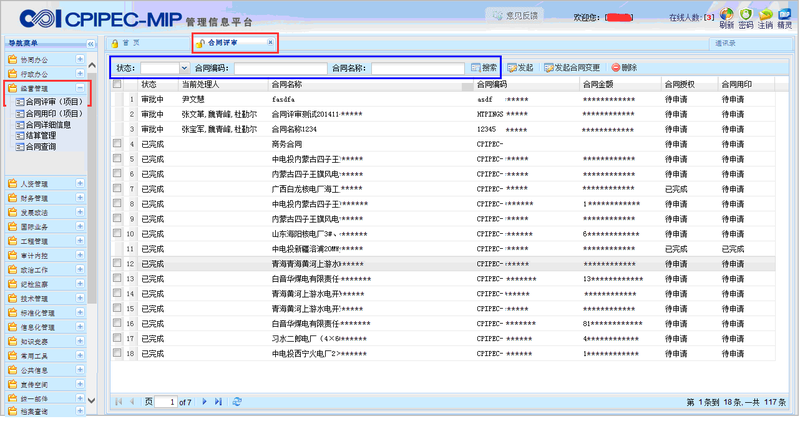Expand the 人资管理 section plus button

(x=80, y=183)
